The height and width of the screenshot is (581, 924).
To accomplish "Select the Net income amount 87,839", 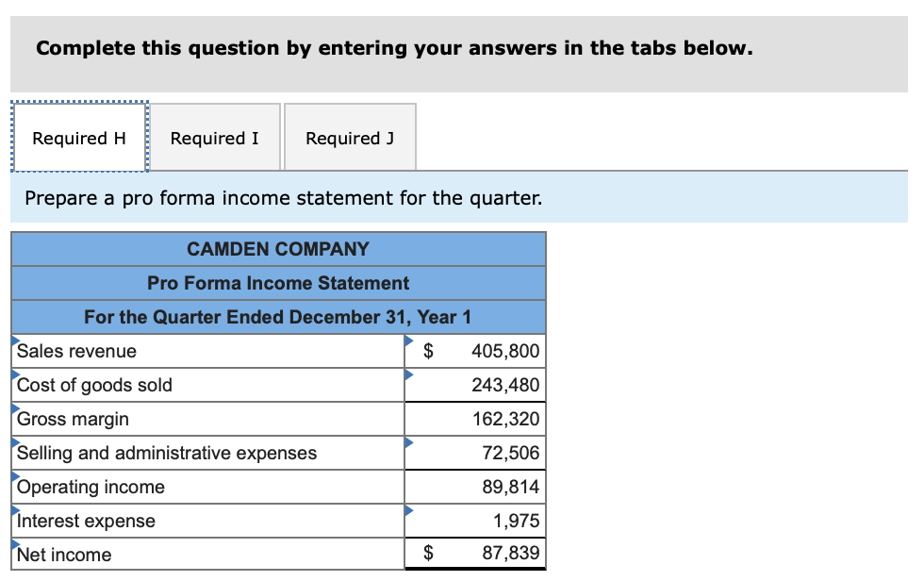I will click(x=490, y=554).
